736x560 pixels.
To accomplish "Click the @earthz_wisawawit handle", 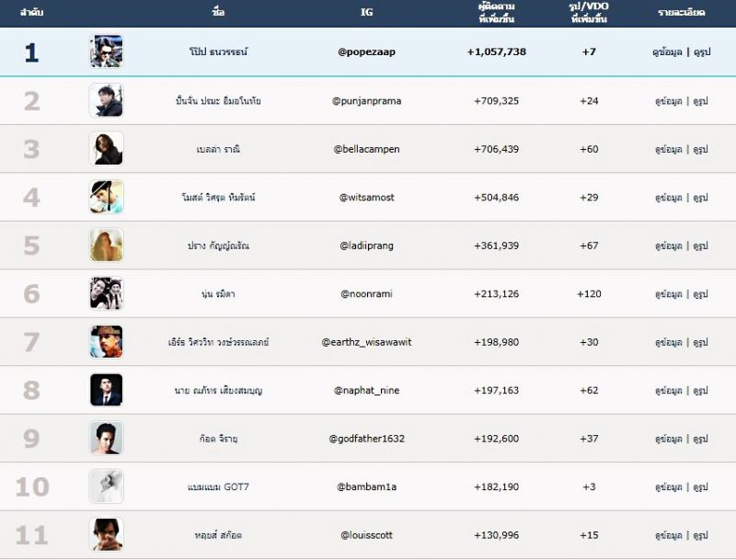I will click(367, 342).
